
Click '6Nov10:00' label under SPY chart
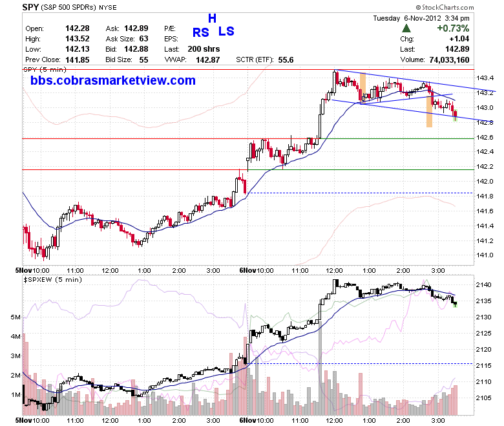(x=257, y=270)
